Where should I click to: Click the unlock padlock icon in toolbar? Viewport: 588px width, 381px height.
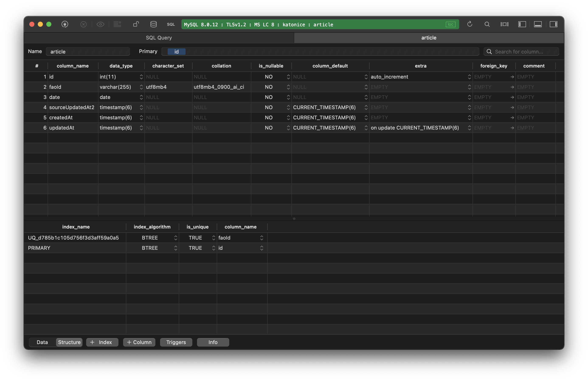tap(136, 24)
